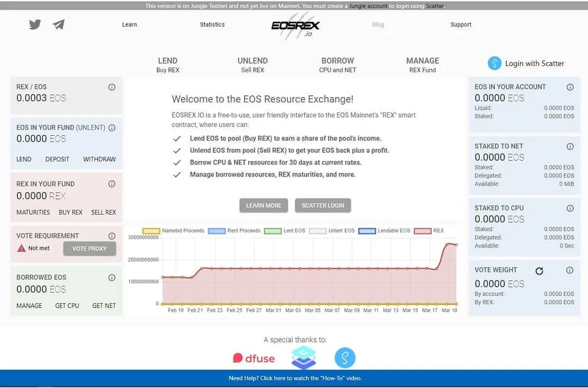Click GET NET in the Borrowed EOS card
Image resolution: width=588 pixels, height=388 pixels.
pos(104,306)
